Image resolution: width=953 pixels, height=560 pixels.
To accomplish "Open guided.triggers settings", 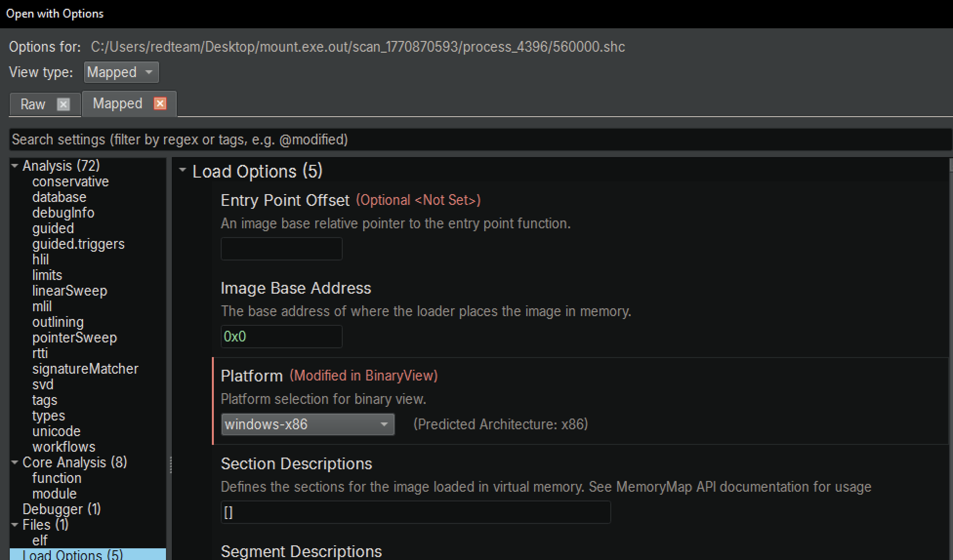I will pos(78,244).
